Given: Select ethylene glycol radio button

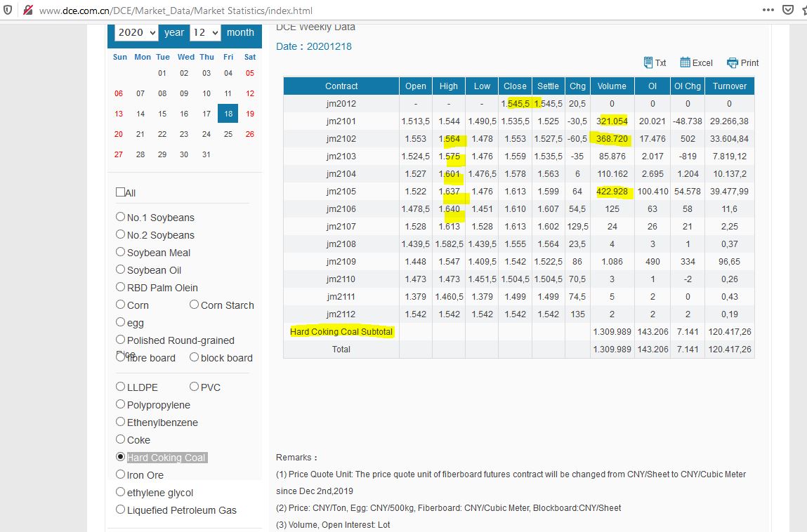Looking at the screenshot, I should click(x=120, y=491).
